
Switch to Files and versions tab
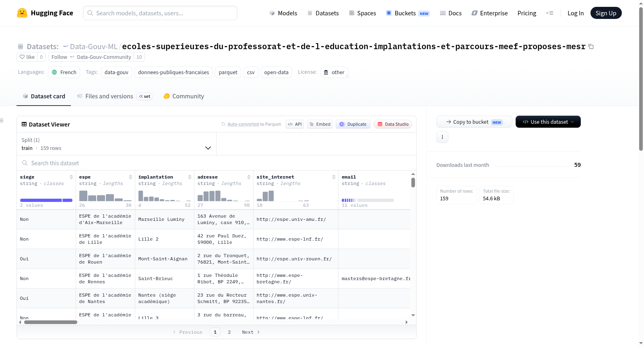(114, 96)
